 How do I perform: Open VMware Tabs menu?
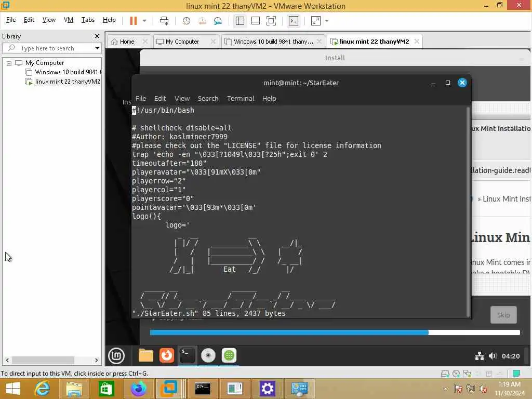(88, 20)
